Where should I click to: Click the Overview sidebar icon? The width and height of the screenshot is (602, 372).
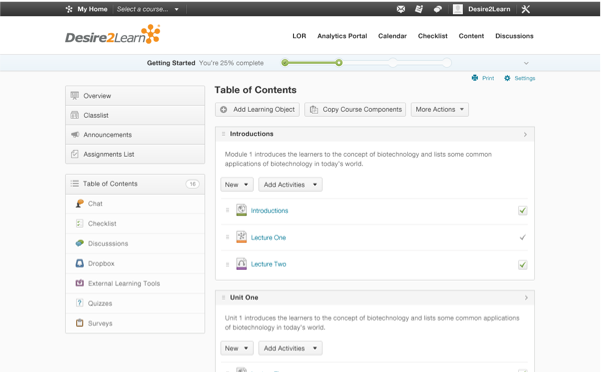click(75, 96)
